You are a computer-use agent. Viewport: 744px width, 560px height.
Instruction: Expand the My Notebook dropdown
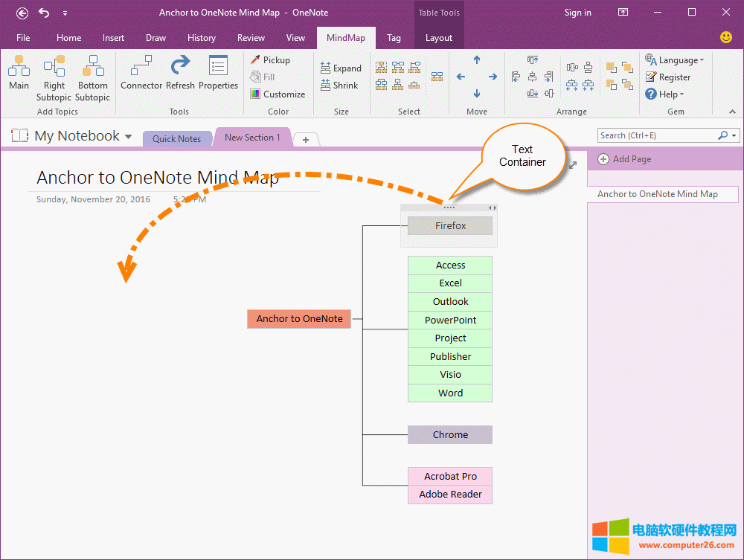128,137
